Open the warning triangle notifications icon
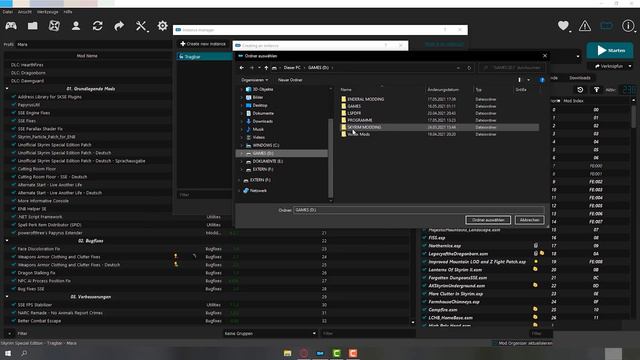 (585, 26)
